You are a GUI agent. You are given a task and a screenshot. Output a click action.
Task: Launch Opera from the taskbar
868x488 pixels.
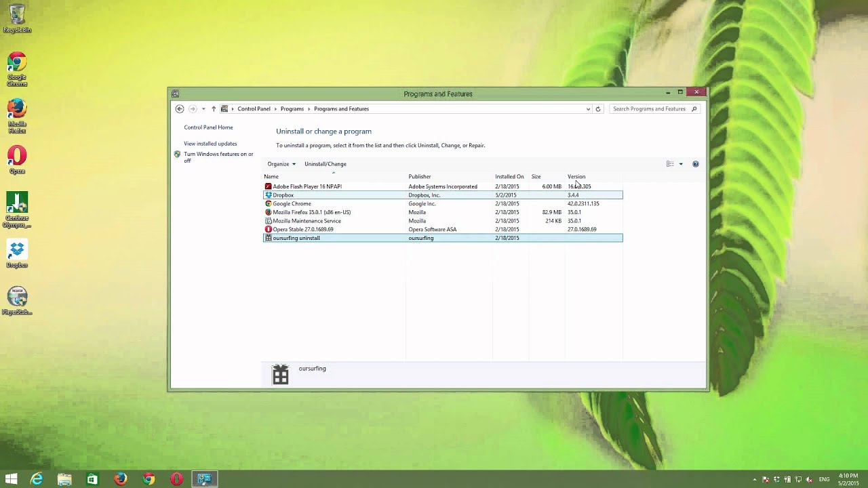pos(176,479)
